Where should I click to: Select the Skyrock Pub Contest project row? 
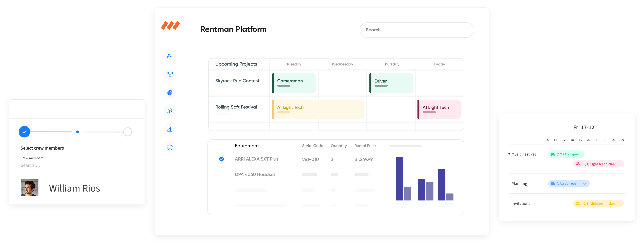click(237, 81)
